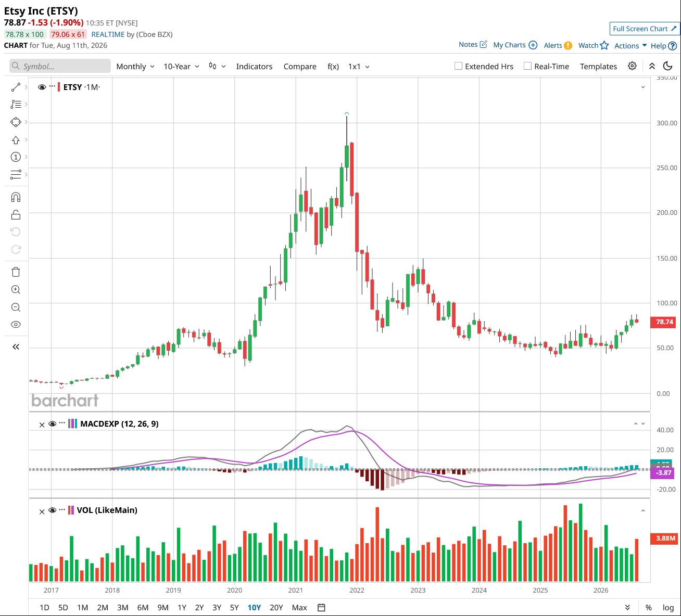
Task: Open the MACDEXP color swatches
Action: (x=73, y=424)
